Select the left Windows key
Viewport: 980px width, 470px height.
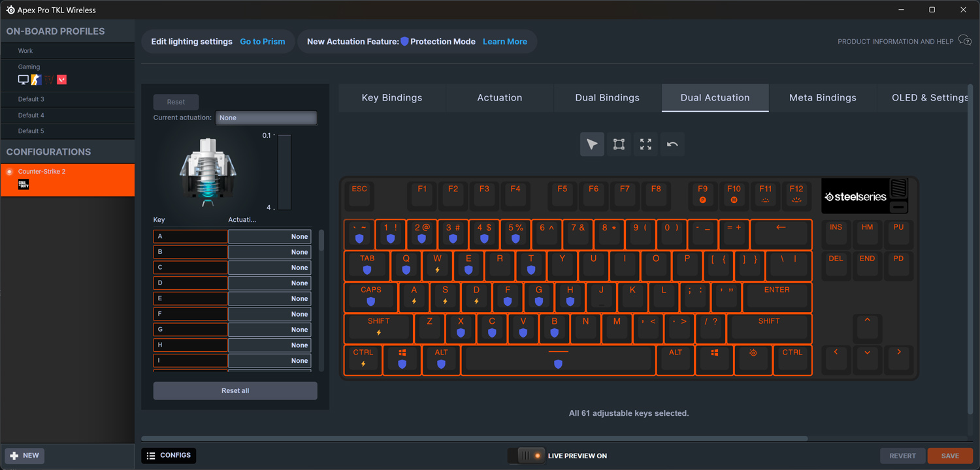tap(402, 360)
